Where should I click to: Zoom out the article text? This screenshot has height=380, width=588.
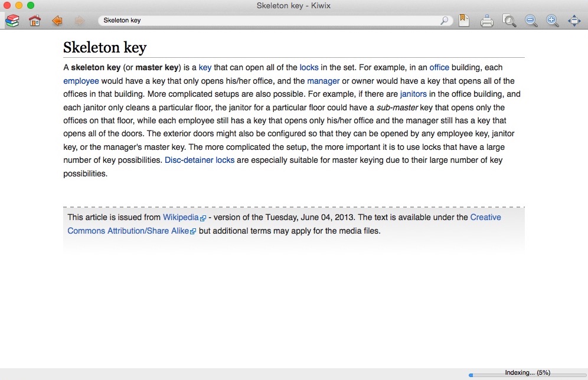tap(531, 21)
